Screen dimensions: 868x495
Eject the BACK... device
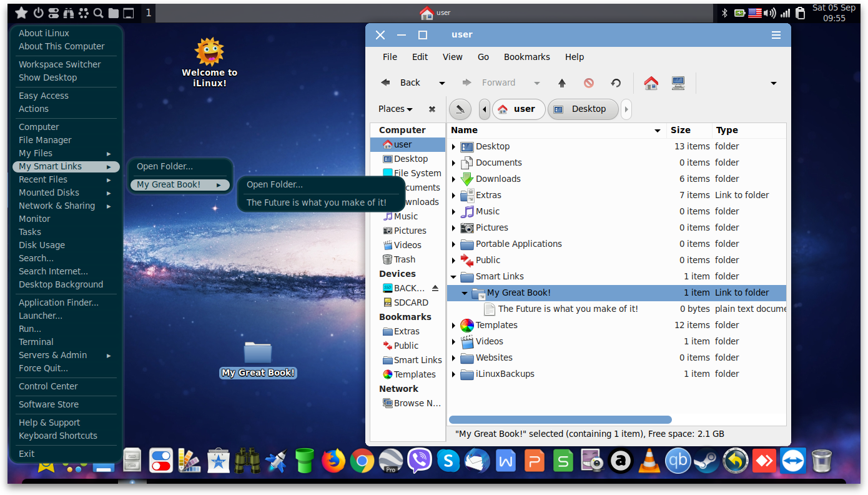(x=435, y=288)
